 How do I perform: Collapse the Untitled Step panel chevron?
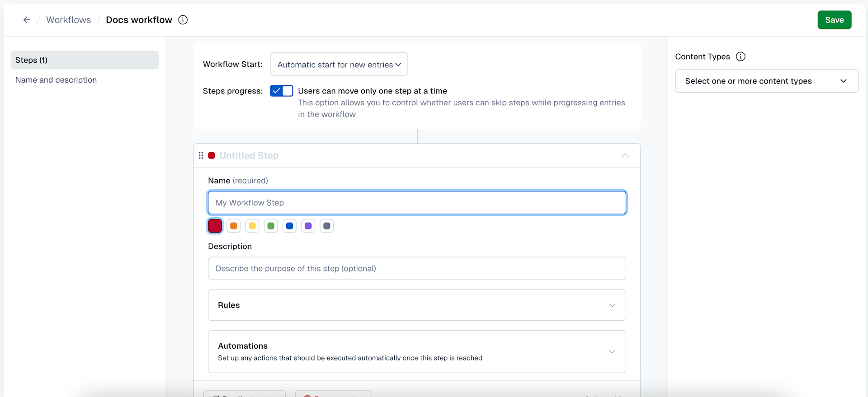click(625, 155)
